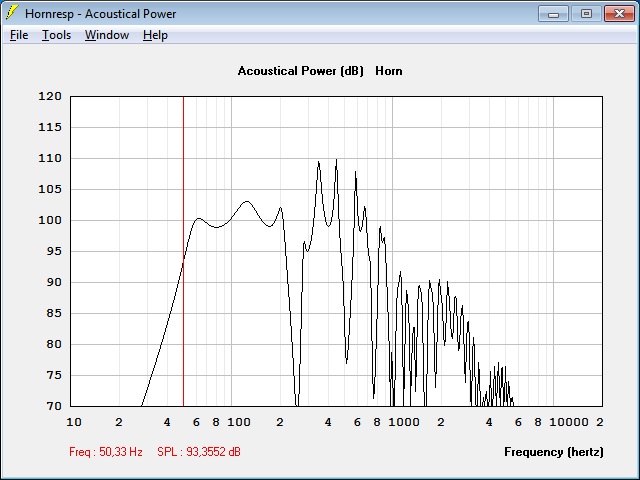Click the 100 label on frequency axis
This screenshot has height=480, width=640.
[239, 422]
